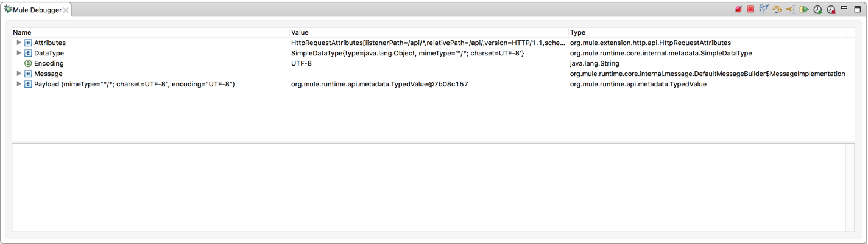
Task: Resume execution with the green play icon
Action: pyautogui.click(x=804, y=10)
